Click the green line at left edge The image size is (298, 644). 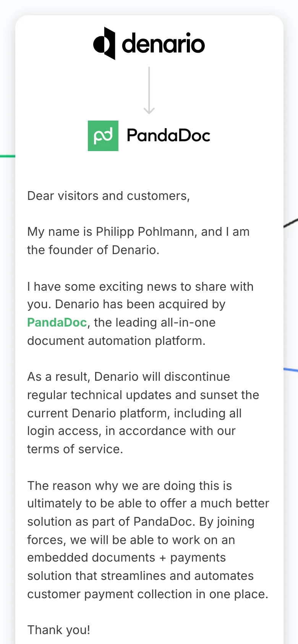(7, 156)
